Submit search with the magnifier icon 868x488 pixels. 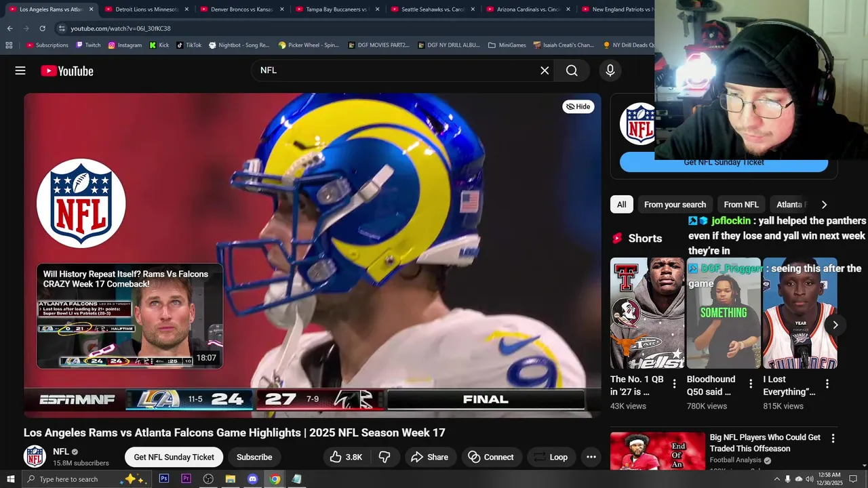pos(572,70)
